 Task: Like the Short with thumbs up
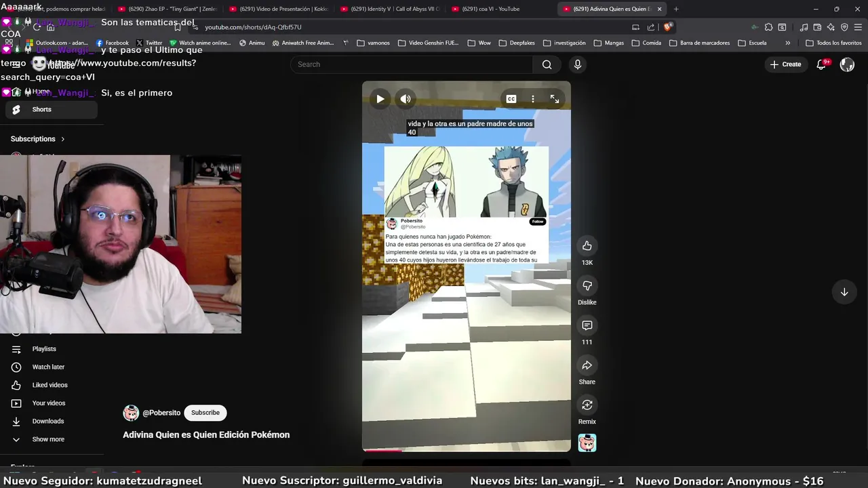[587, 245]
